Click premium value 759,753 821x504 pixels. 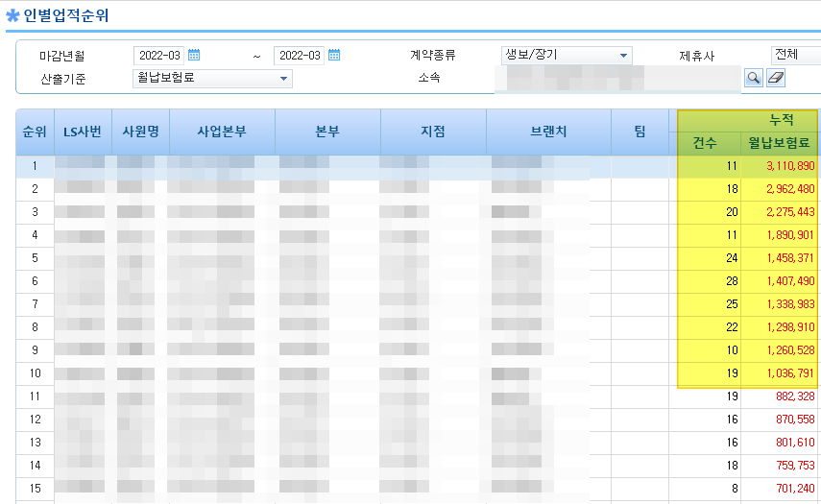pyautogui.click(x=795, y=466)
